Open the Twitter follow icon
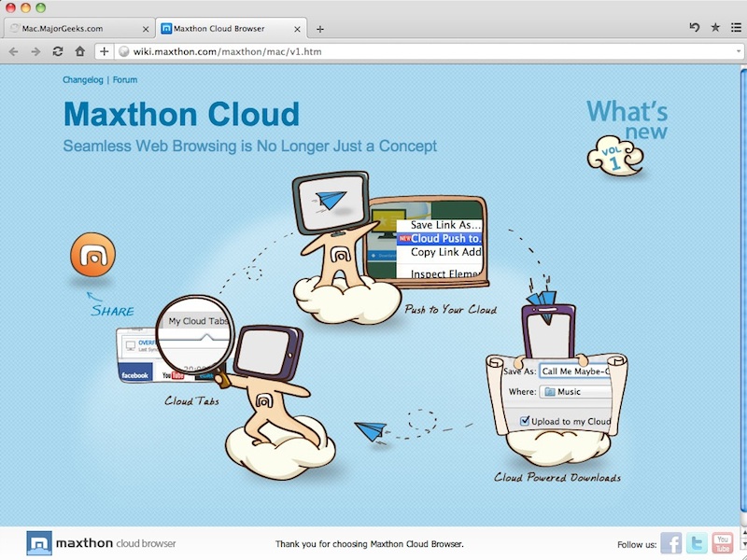The image size is (747, 560). tap(697, 543)
